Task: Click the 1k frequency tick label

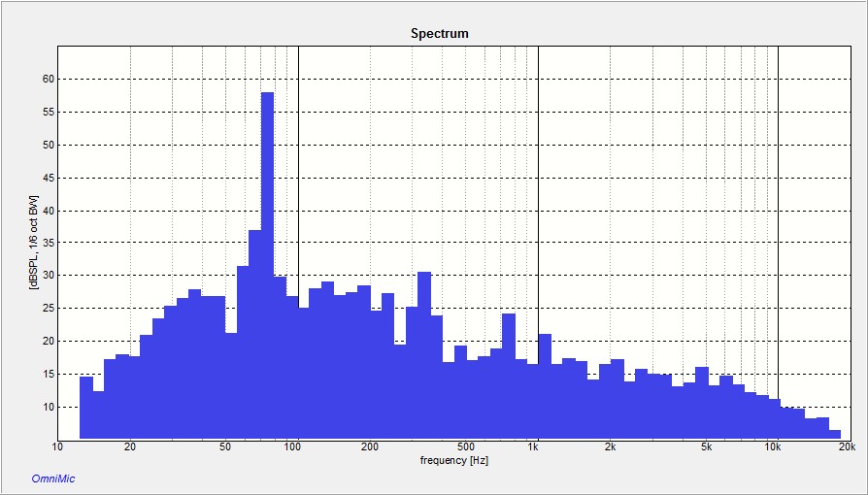Action: click(x=534, y=447)
